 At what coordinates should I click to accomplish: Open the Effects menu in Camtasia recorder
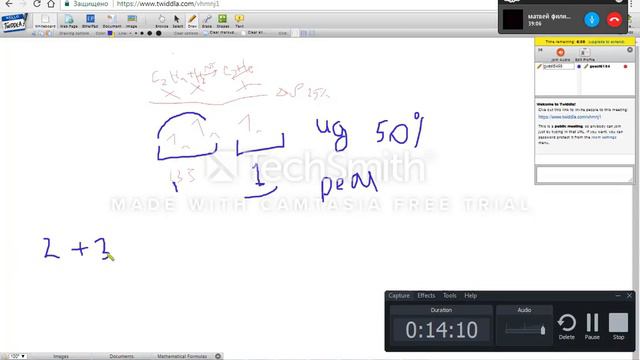(x=426, y=296)
